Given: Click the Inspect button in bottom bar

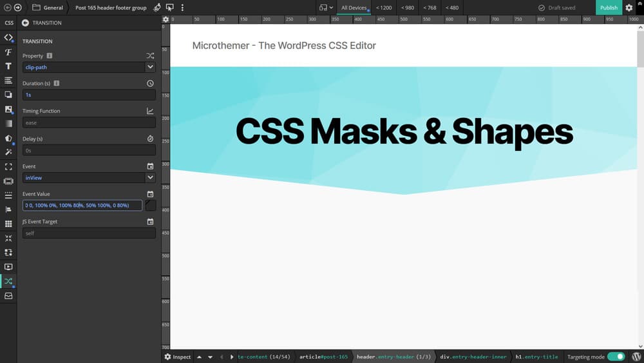Looking at the screenshot, I should (178, 357).
